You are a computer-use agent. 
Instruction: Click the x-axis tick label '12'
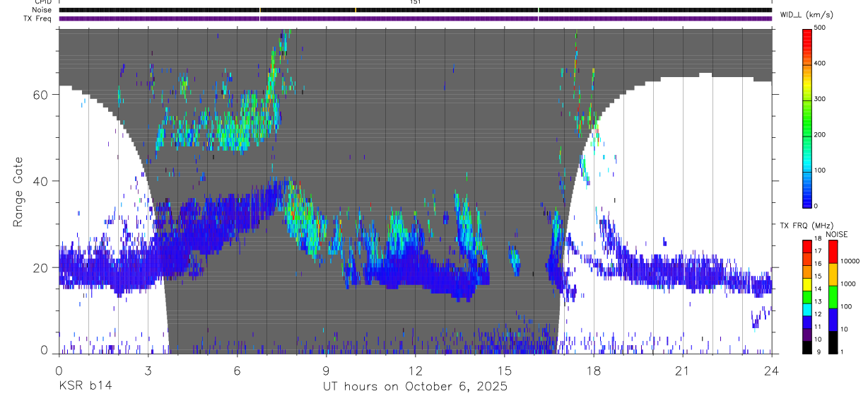coord(415,371)
